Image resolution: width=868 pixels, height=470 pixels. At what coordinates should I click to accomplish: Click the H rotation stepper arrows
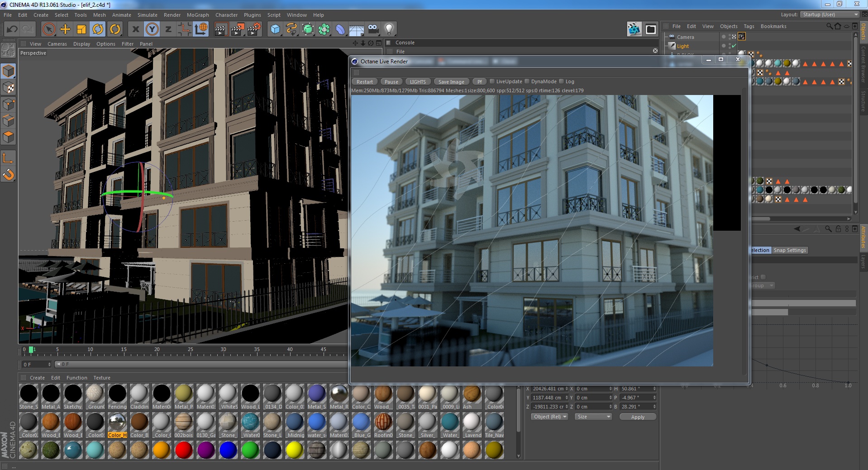(x=654, y=389)
